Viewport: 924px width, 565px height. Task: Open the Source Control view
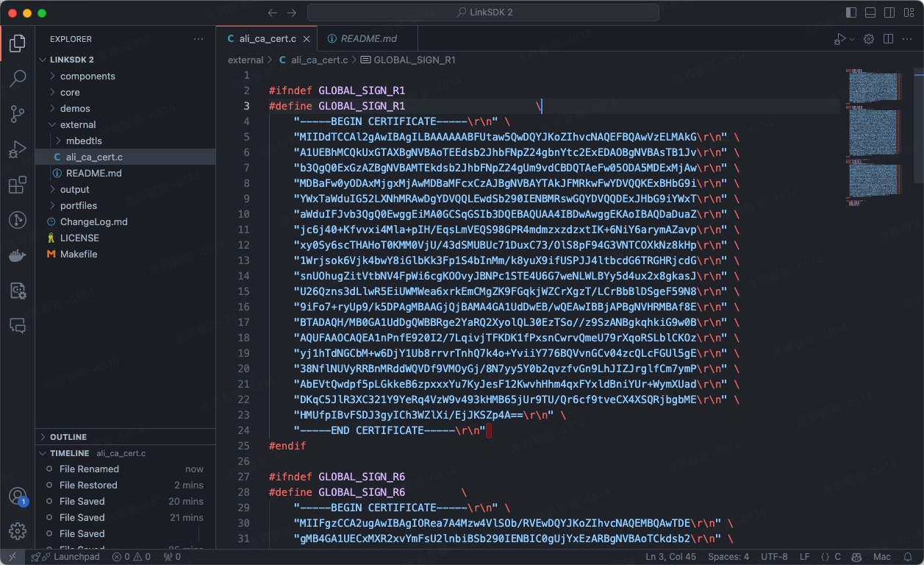[x=18, y=114]
